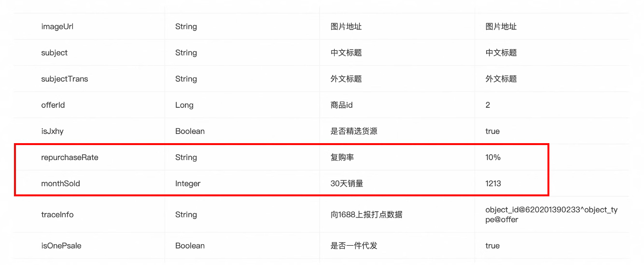This screenshot has height=265, width=644.
Task: Click the monthSold field name
Action: tap(60, 183)
